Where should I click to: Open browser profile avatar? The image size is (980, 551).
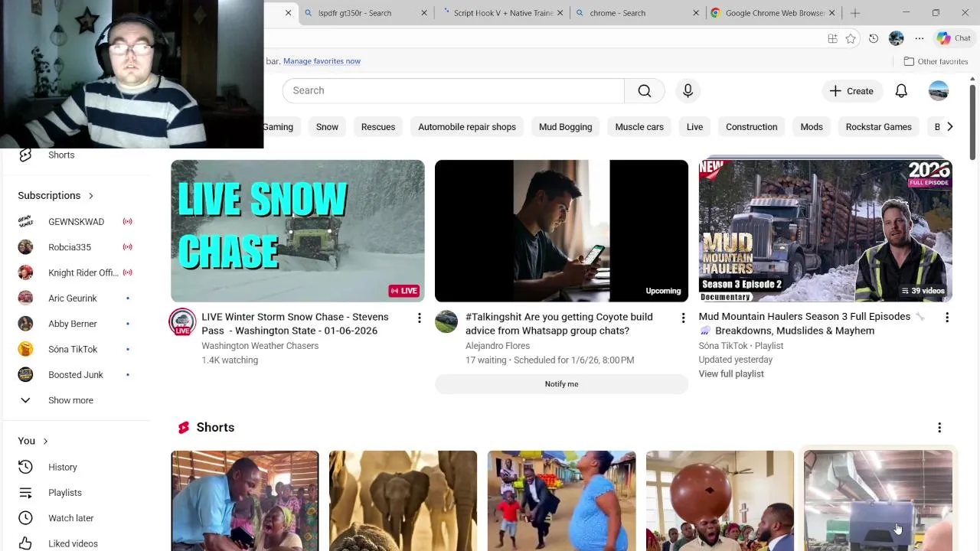point(897,38)
